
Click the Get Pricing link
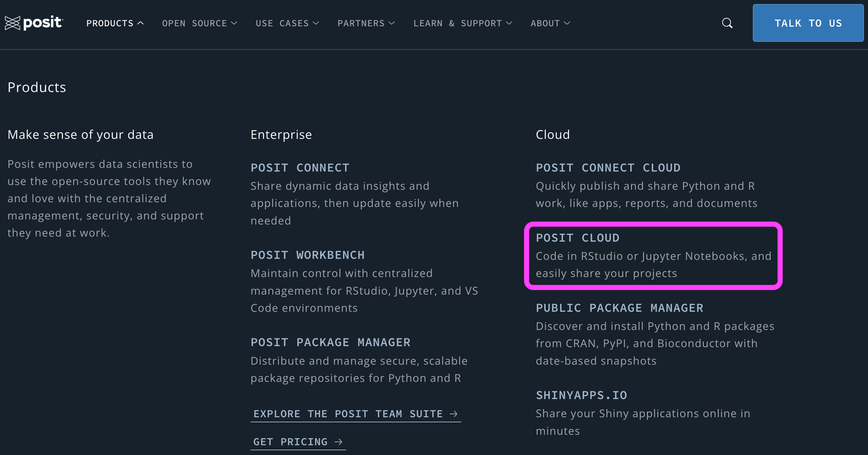(x=298, y=442)
